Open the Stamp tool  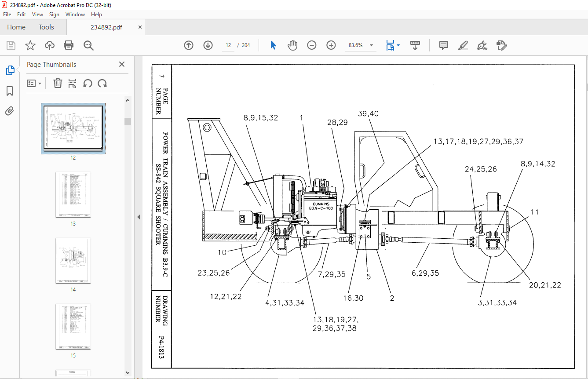click(501, 45)
